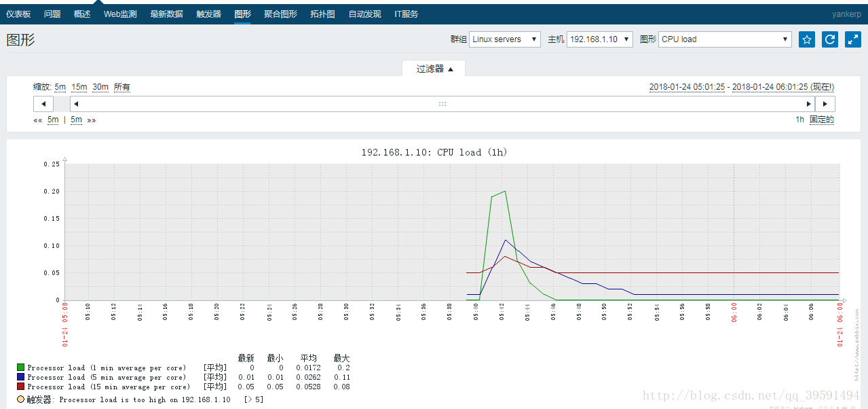The image size is (868, 409).
Task: Open the CPU load graph dropdown
Action: [723, 39]
